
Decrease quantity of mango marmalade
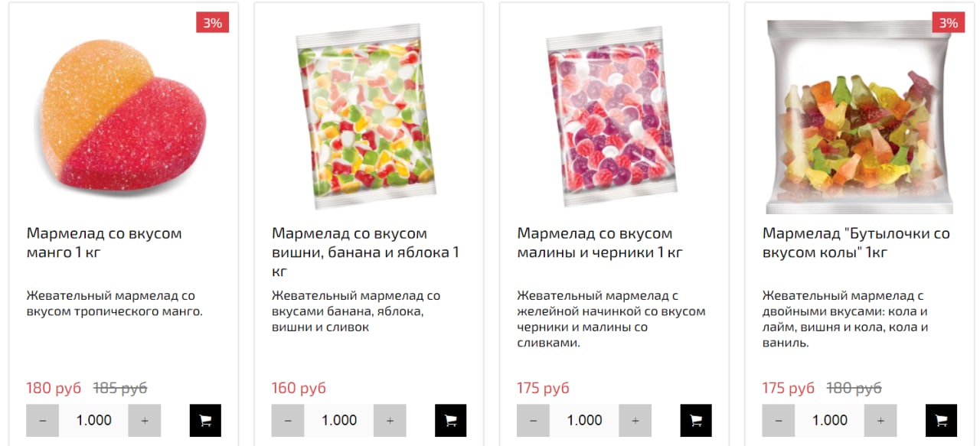click(x=43, y=420)
